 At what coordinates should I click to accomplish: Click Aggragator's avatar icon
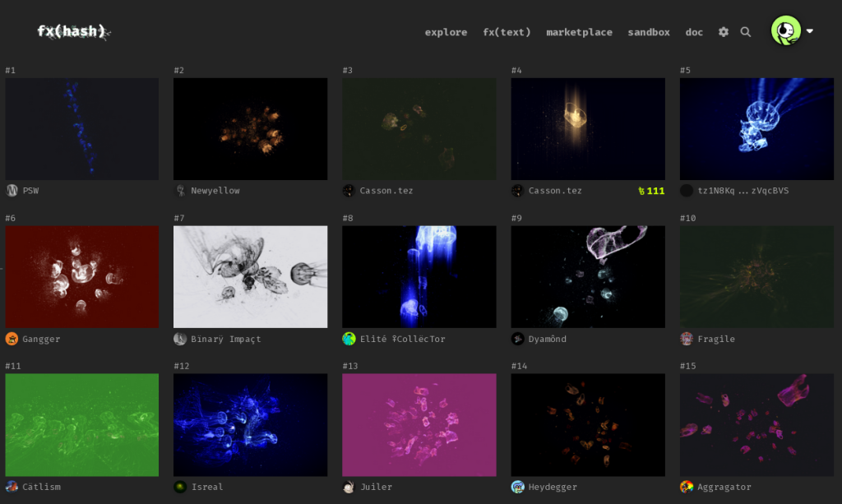coord(687,487)
